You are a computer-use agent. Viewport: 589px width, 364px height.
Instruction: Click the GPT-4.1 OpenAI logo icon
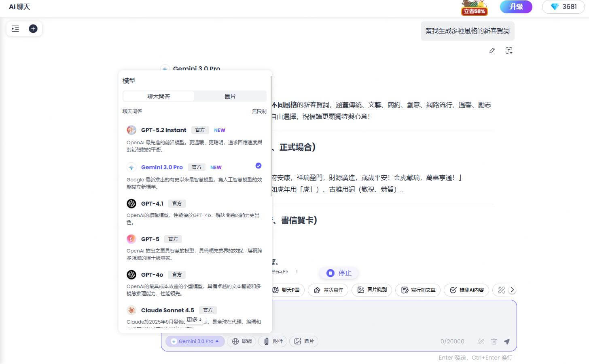tap(131, 204)
